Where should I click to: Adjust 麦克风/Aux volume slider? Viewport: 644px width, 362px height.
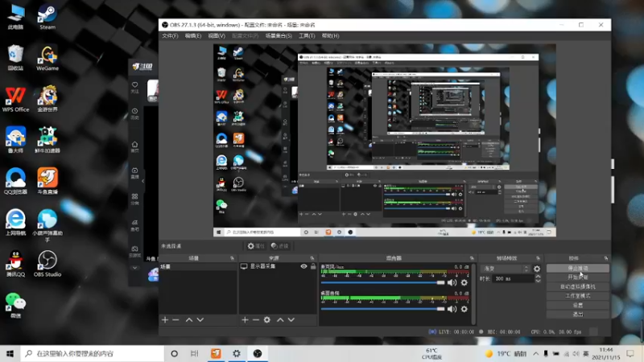[x=383, y=283]
